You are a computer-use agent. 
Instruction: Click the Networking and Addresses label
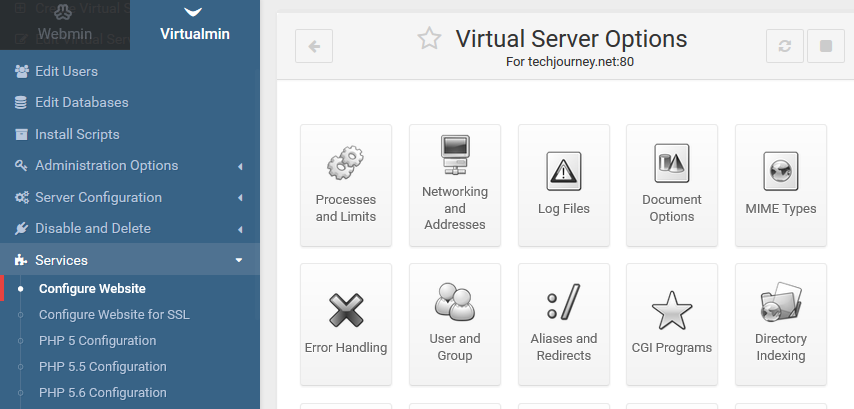(x=455, y=208)
